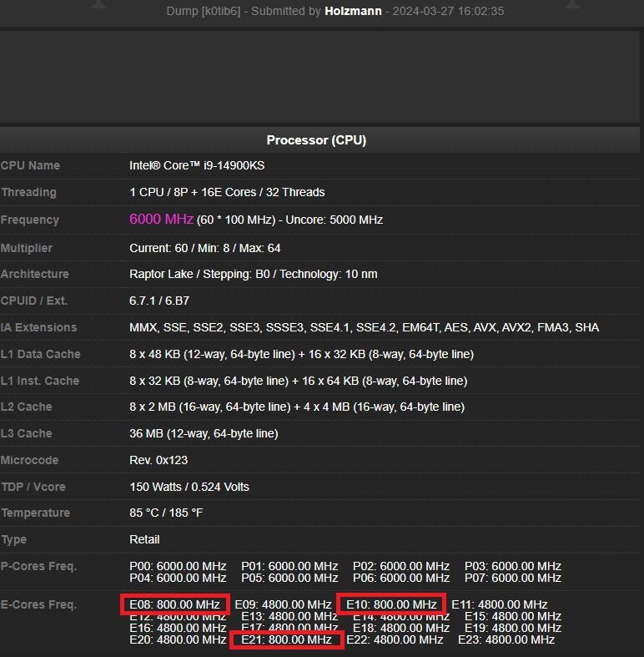Click the Temperature row label

point(35,513)
